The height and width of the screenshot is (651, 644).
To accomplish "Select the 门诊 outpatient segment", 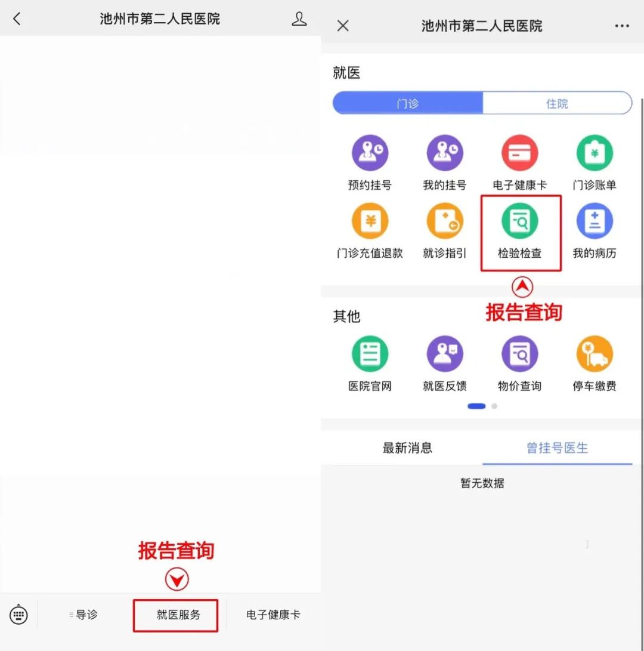I will pyautogui.click(x=408, y=103).
